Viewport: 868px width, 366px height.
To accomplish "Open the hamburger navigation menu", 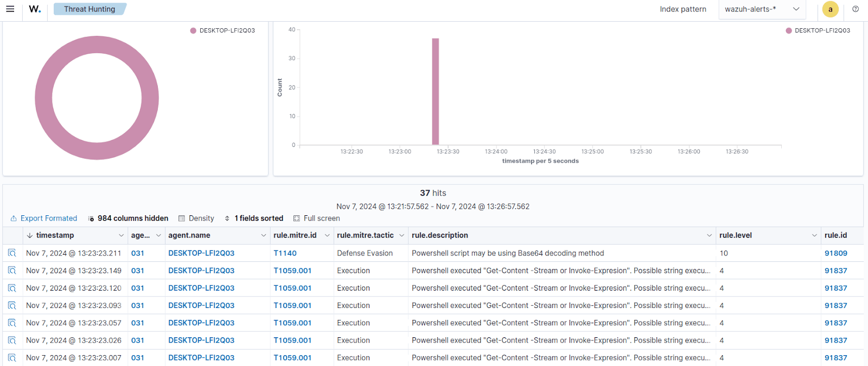I will (x=10, y=9).
